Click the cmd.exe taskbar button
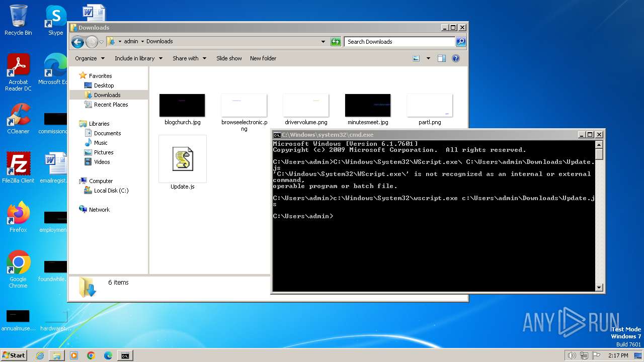This screenshot has height=362, width=644. tap(125, 355)
